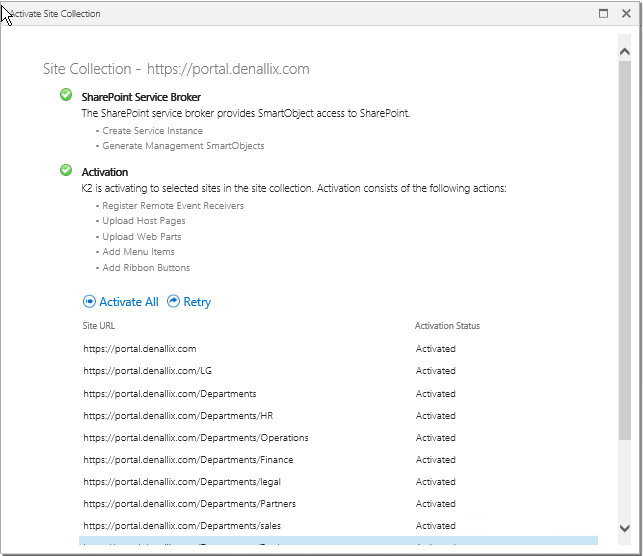This screenshot has height=556, width=643.
Task: Select the https://portal.denallix.com site row
Action: pyautogui.click(x=139, y=349)
